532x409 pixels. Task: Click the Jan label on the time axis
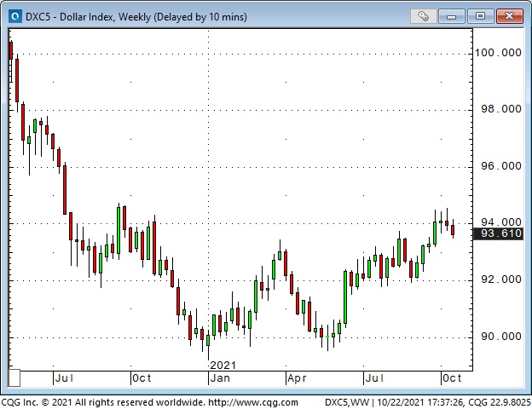[220, 378]
